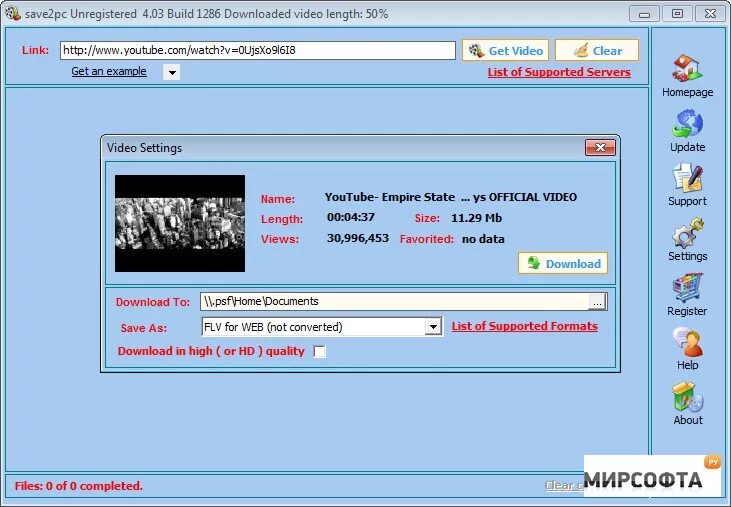The width and height of the screenshot is (731, 507).
Task: Click the save2pc icon in the title bar
Action: (13, 13)
